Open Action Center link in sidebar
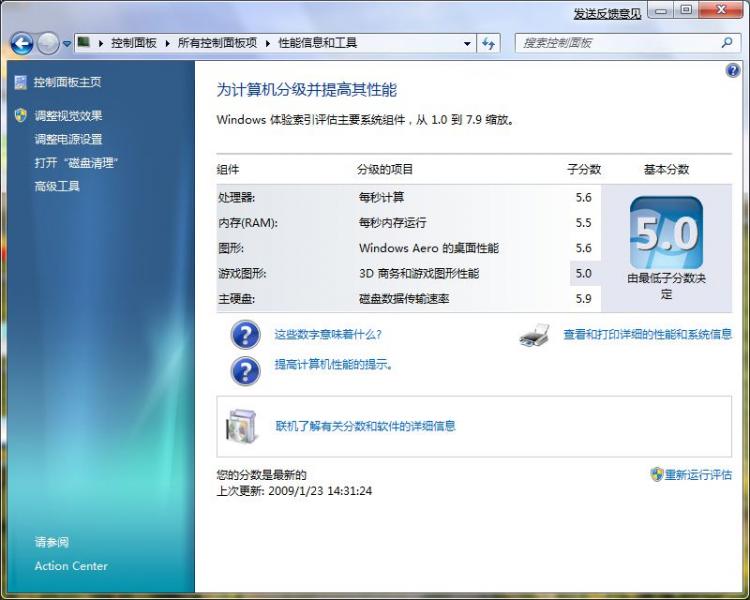 coord(71,566)
